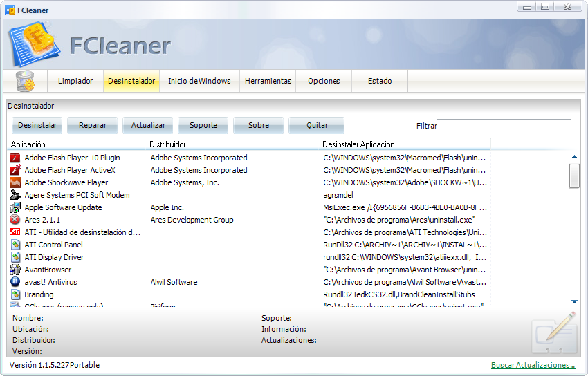Image resolution: width=588 pixels, height=376 pixels.
Task: Click the Reparar button
Action: click(x=93, y=125)
